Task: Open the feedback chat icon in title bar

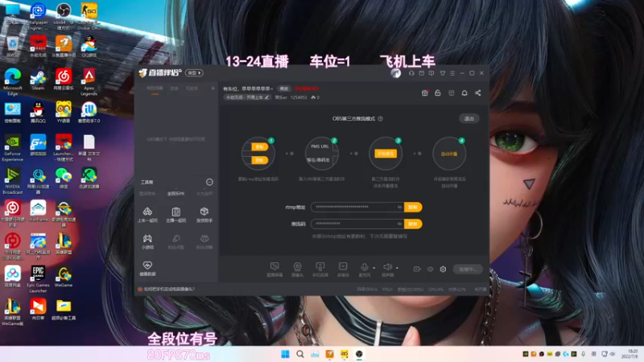Action: [431, 73]
